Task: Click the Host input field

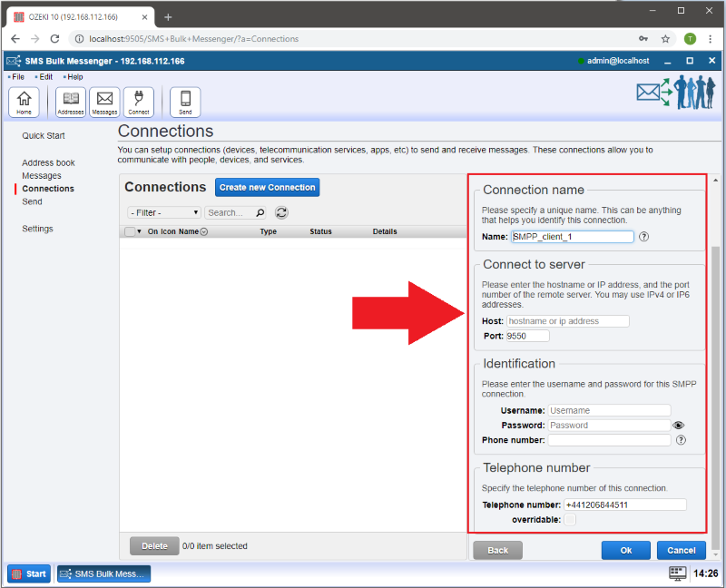Action: (567, 321)
